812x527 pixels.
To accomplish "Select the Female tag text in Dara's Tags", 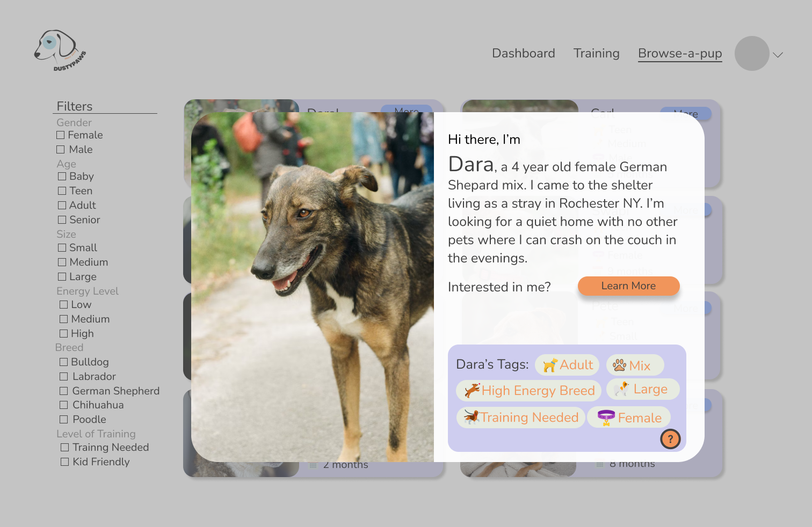I will (x=640, y=418).
